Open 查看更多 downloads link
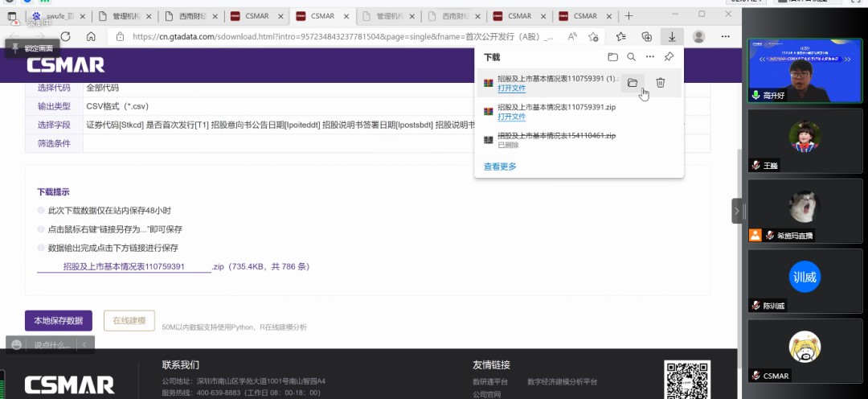Viewport: 868px width, 399px height. pyautogui.click(x=500, y=167)
